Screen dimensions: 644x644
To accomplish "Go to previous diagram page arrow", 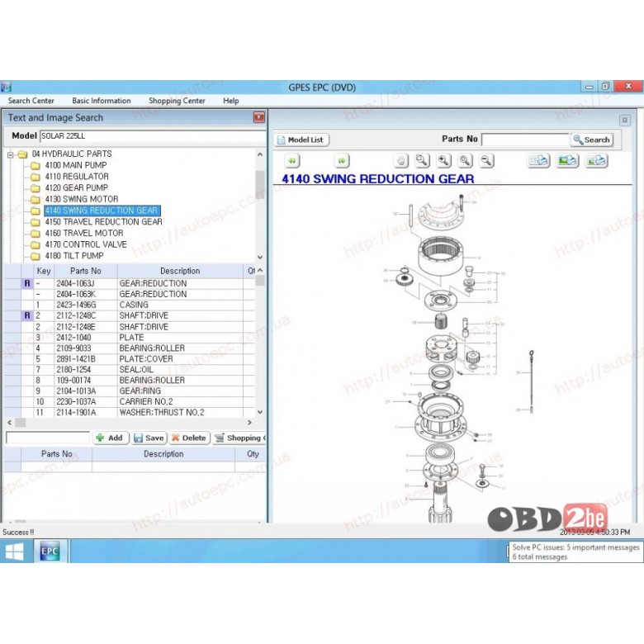I will (x=292, y=161).
